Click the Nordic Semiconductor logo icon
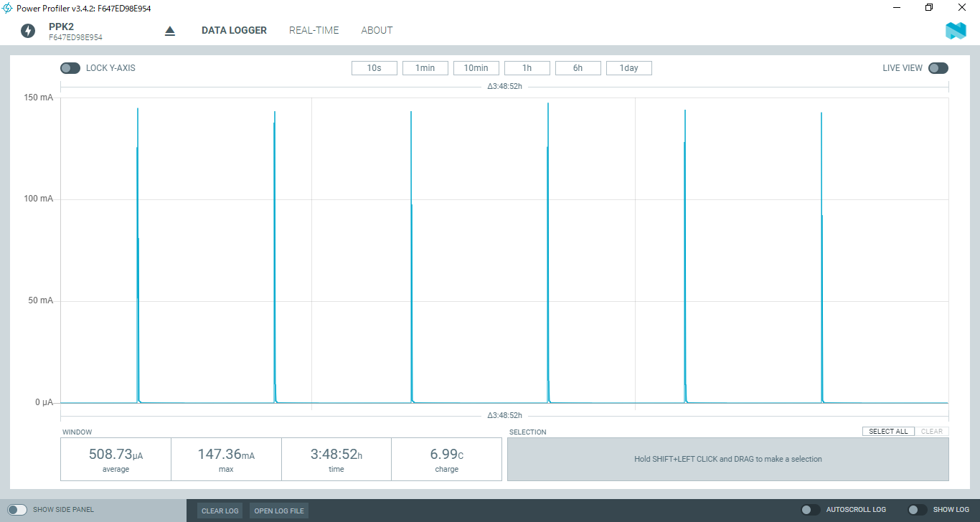 click(x=956, y=31)
